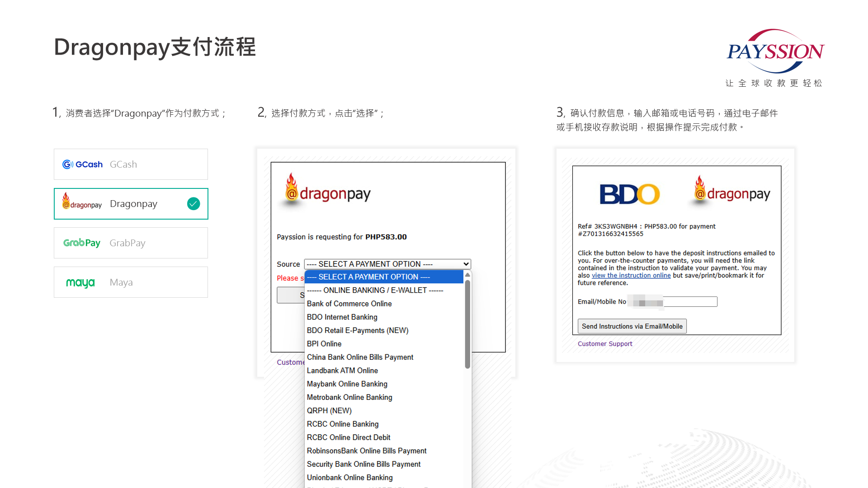This screenshot has height=488, width=868.
Task: Choose Unionbank Online Banking
Action: (x=384, y=478)
